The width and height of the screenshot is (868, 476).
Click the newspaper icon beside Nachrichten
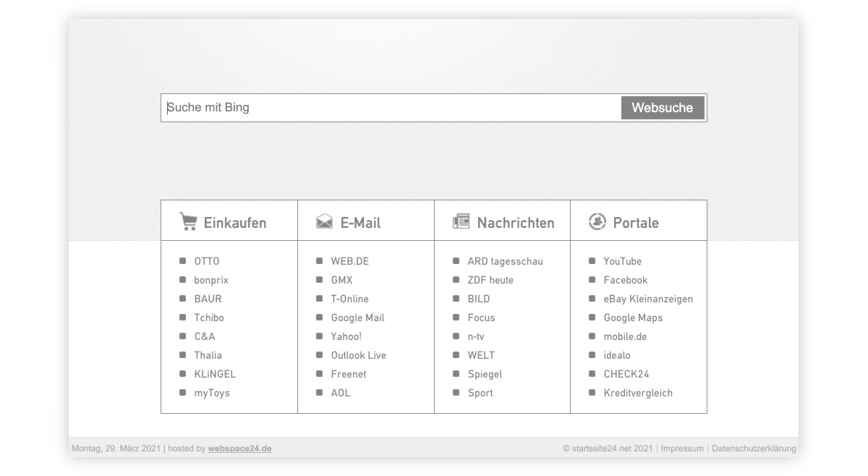click(461, 221)
